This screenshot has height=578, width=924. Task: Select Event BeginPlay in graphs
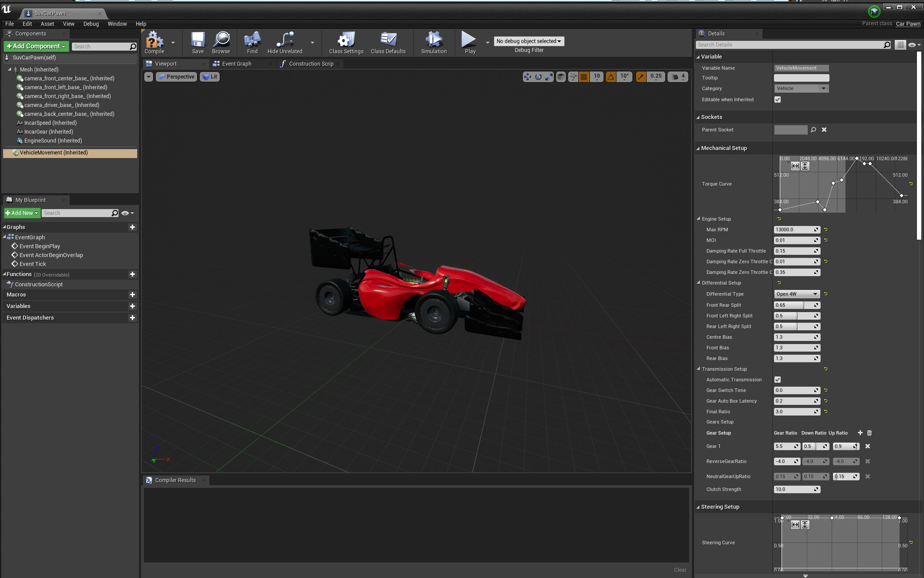(x=39, y=246)
